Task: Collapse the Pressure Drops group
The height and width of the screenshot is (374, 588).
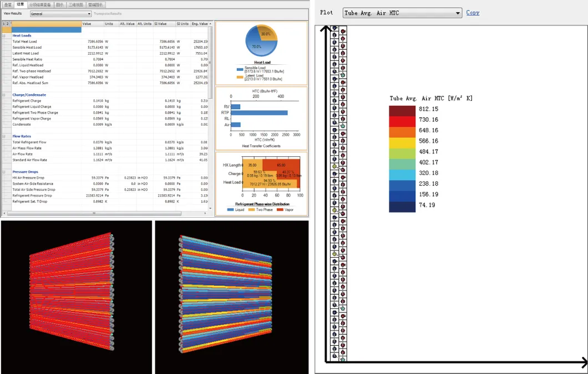Action: (4, 172)
